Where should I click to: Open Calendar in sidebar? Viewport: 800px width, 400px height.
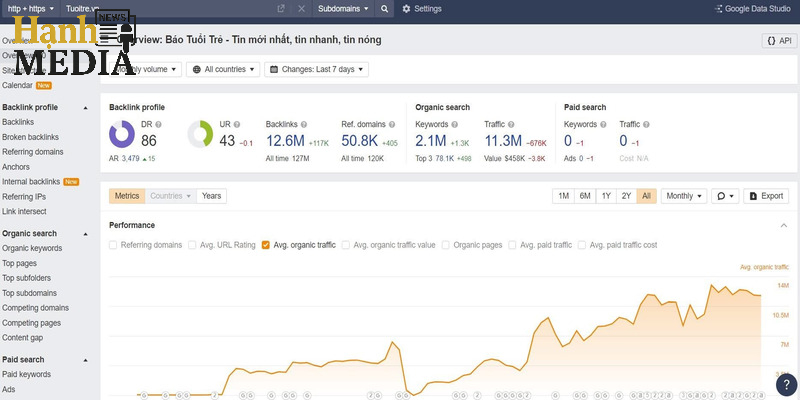(17, 86)
